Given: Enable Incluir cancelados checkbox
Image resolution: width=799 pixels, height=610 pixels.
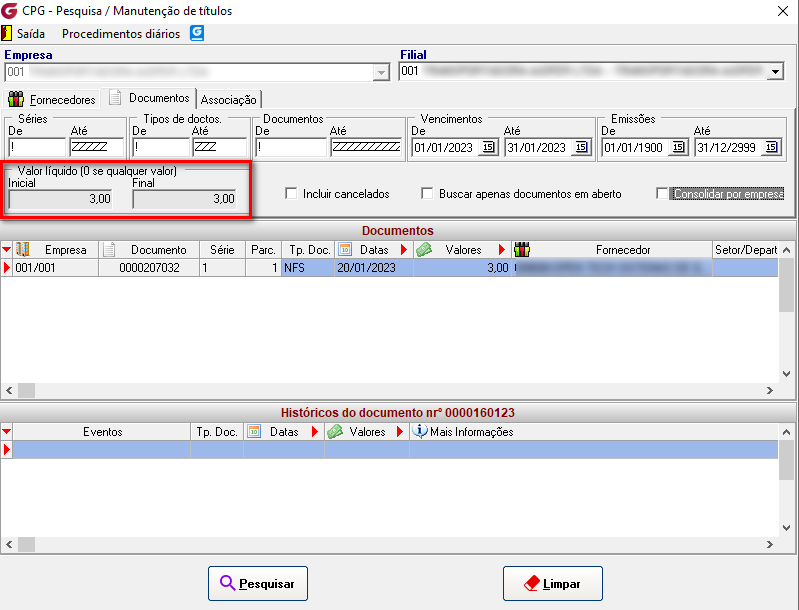Looking at the screenshot, I should (x=291, y=194).
